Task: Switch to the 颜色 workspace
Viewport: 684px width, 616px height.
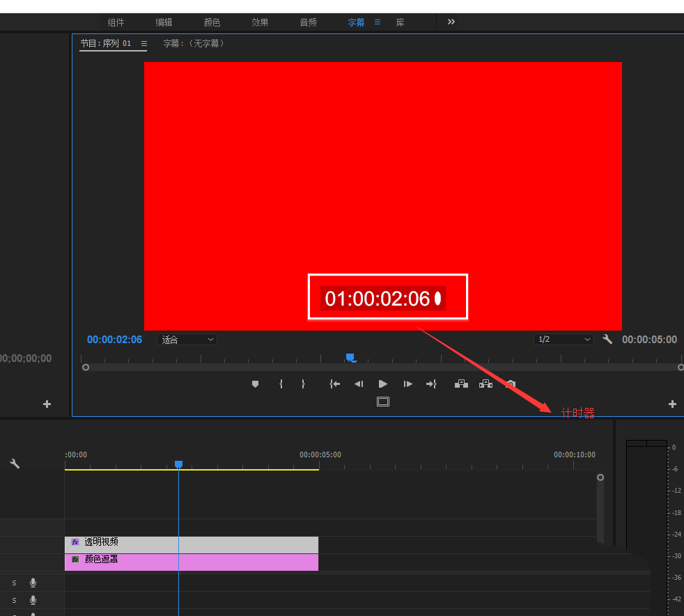Action: (x=212, y=22)
